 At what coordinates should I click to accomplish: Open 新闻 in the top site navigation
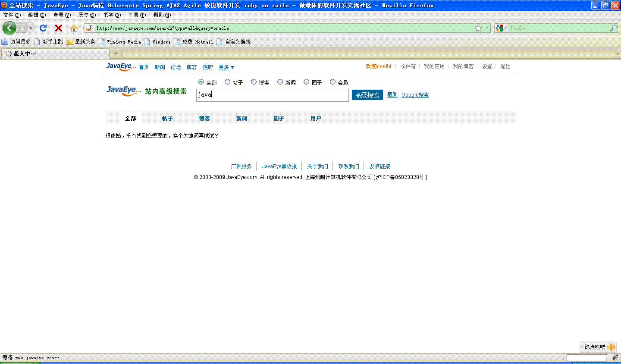coord(160,67)
